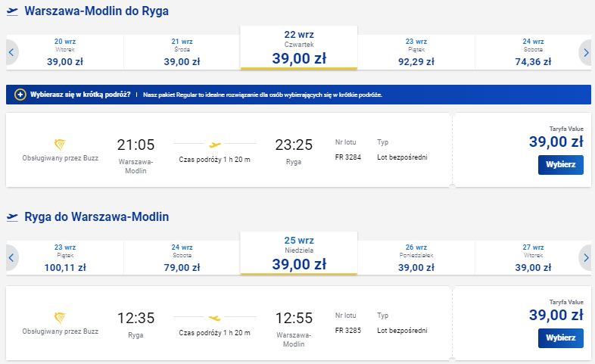This screenshot has width=595, height=364.
Task: Choose outbound date 23 wrz for 92,29 zł
Action: [x=416, y=52]
